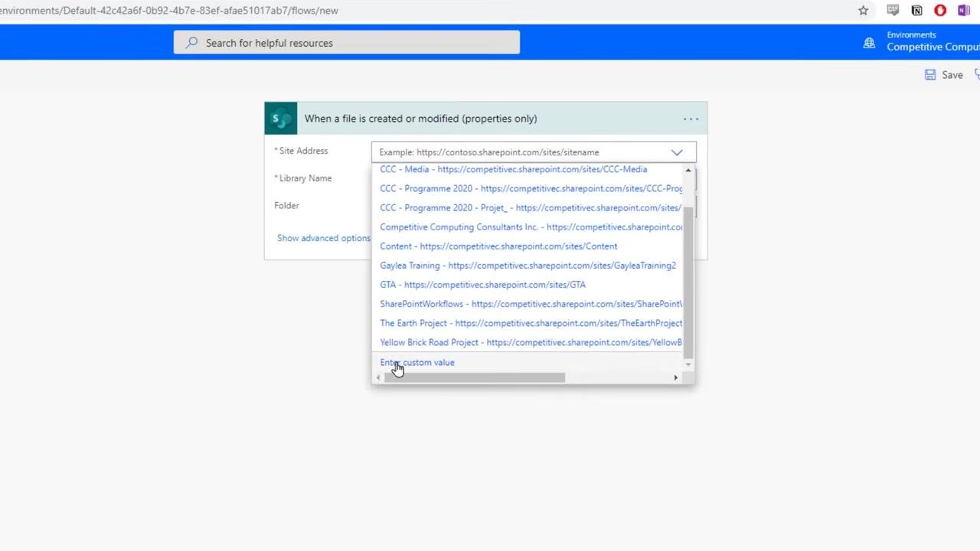Image resolution: width=980 pixels, height=551 pixels.
Task: Click the dropdown list scroll-up arrow
Action: [688, 170]
